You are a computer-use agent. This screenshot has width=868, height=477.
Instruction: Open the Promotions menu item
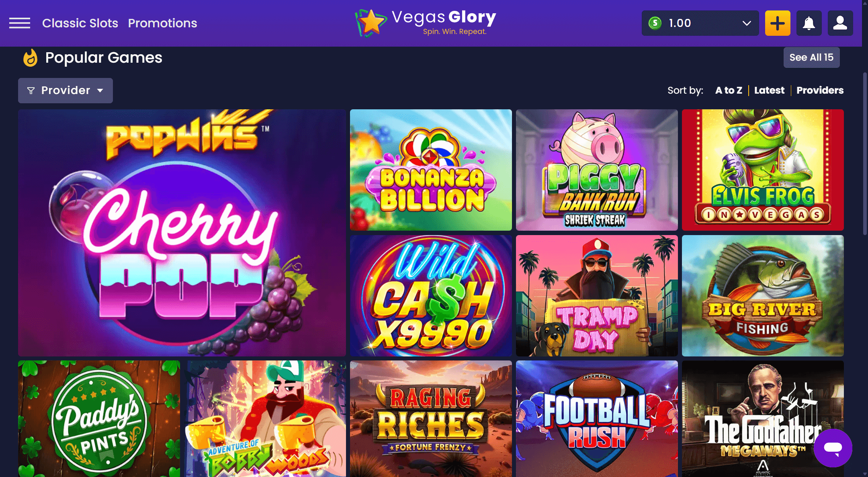pyautogui.click(x=162, y=23)
